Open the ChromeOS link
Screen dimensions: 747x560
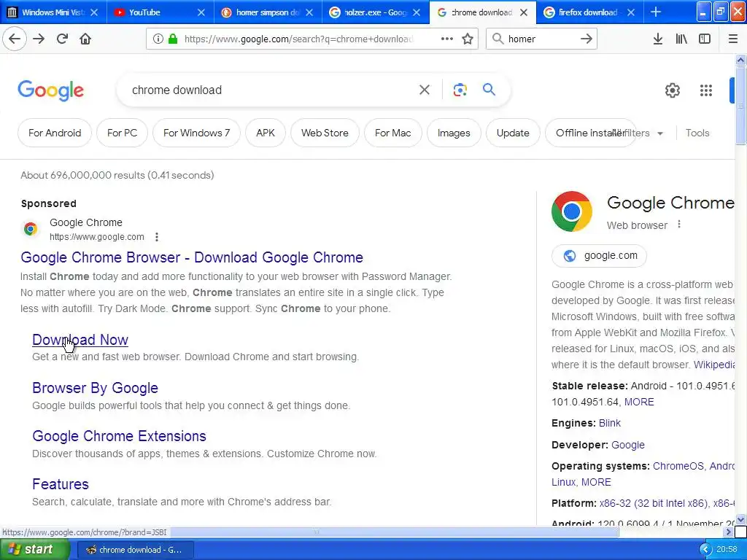[x=678, y=466]
